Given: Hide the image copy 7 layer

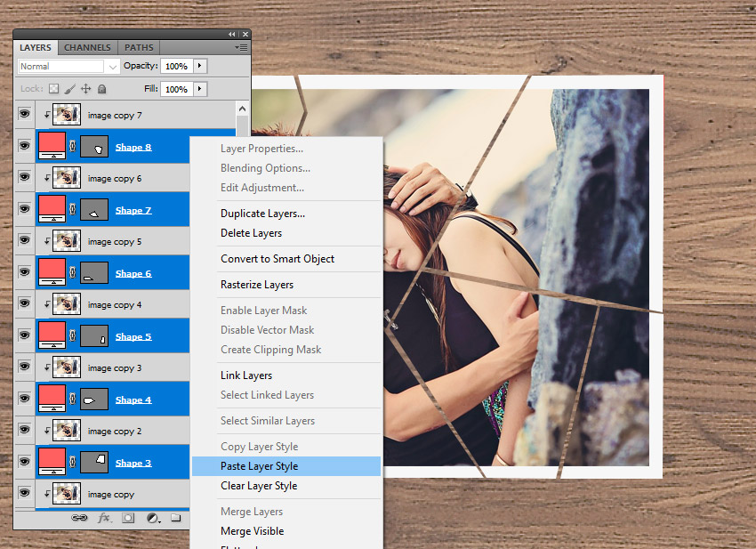Looking at the screenshot, I should click(24, 114).
